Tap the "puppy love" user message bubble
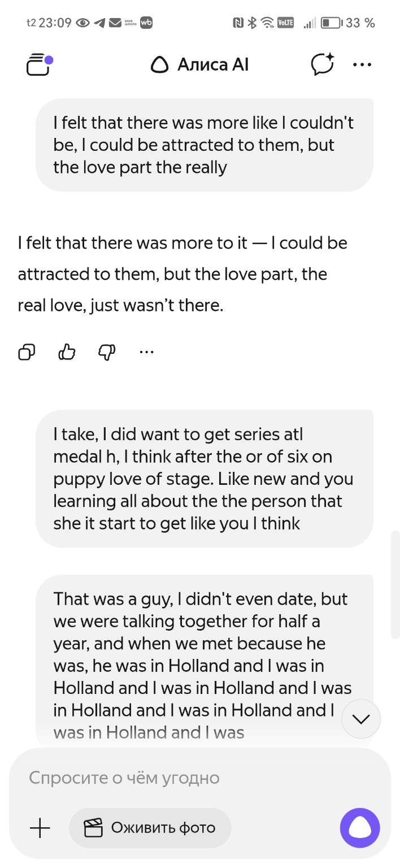 [204, 479]
